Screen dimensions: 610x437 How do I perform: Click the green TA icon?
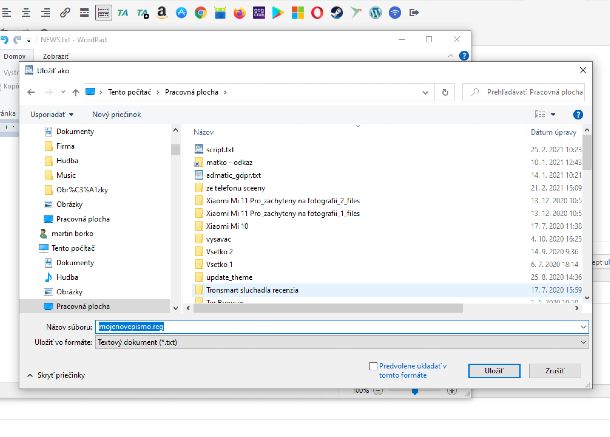click(x=123, y=13)
